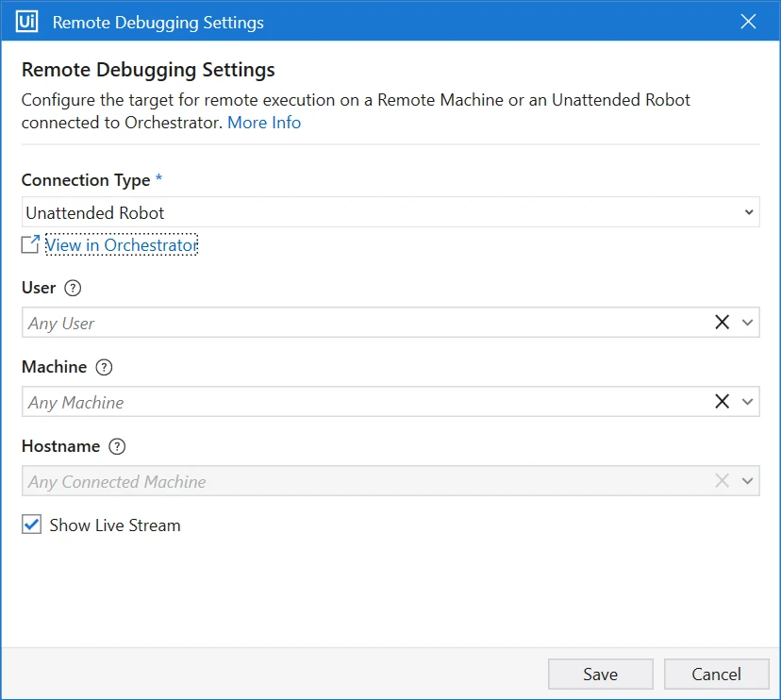This screenshot has height=700, width=781.
Task: Follow the View in Orchestrator link
Action: tap(122, 244)
